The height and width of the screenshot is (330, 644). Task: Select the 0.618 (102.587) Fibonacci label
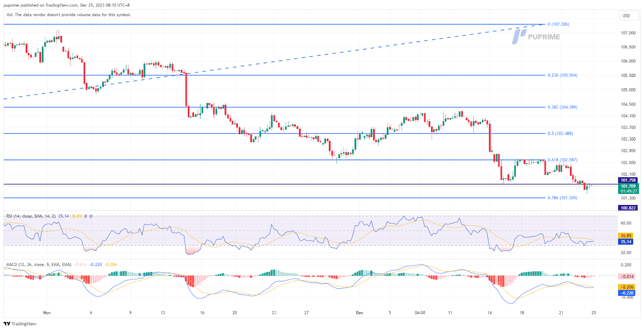(x=562, y=160)
